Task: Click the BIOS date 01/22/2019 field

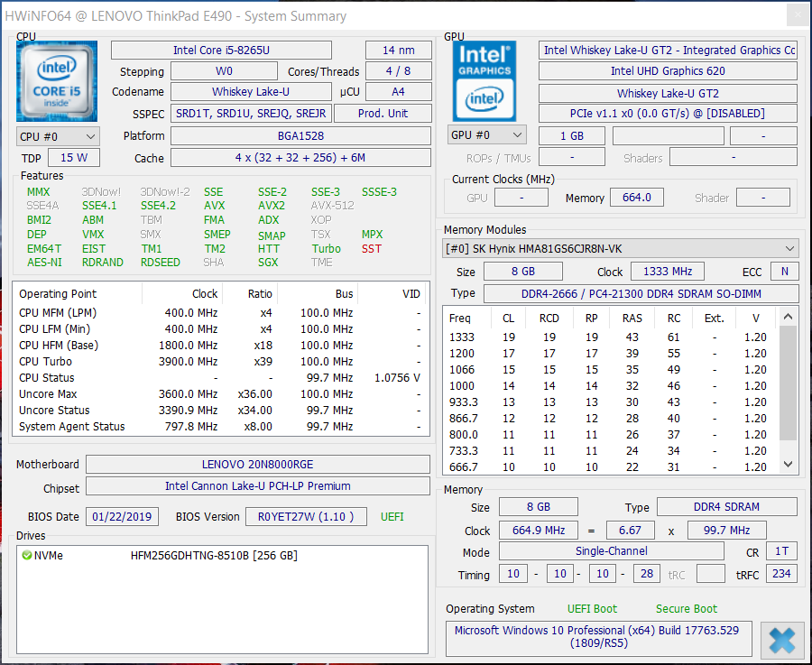Action: point(122,516)
